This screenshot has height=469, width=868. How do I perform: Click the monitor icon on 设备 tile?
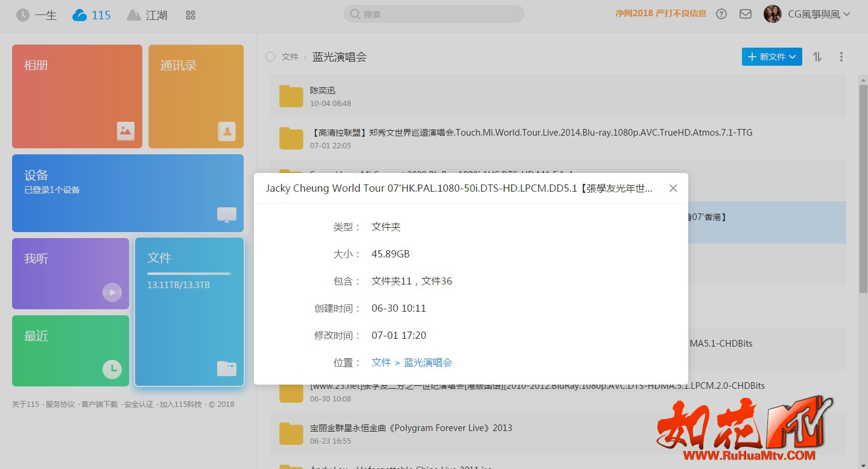pyautogui.click(x=227, y=215)
